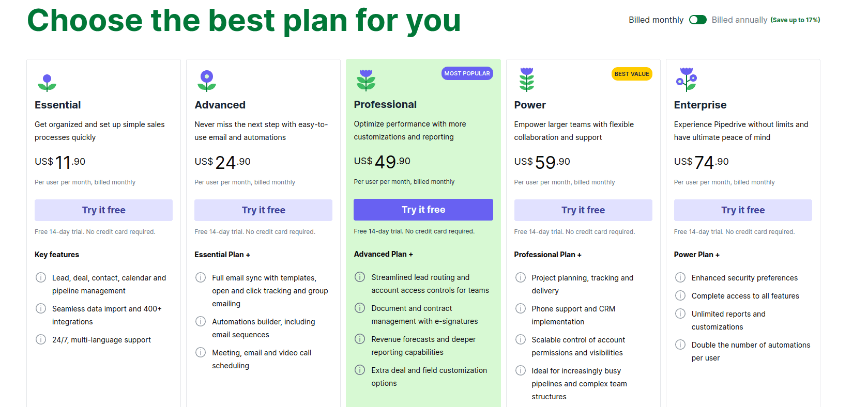Open info icon for Enhanced security preferences

[680, 277]
